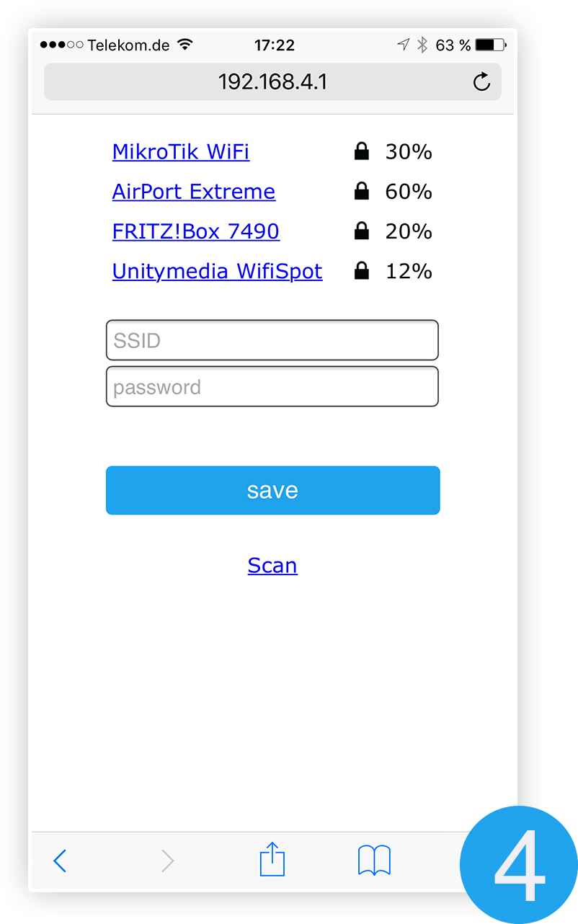The image size is (578, 924).
Task: Tap the battery indicator in status bar
Action: [x=491, y=45]
